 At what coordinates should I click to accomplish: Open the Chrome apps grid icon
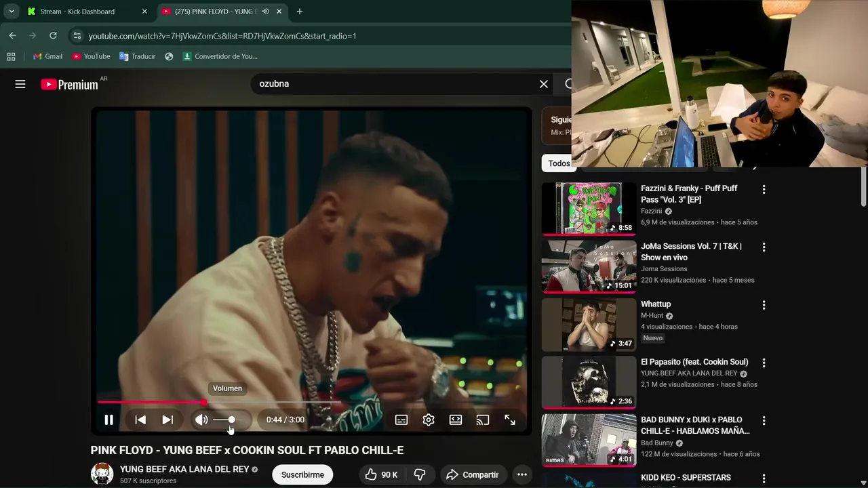(11, 56)
